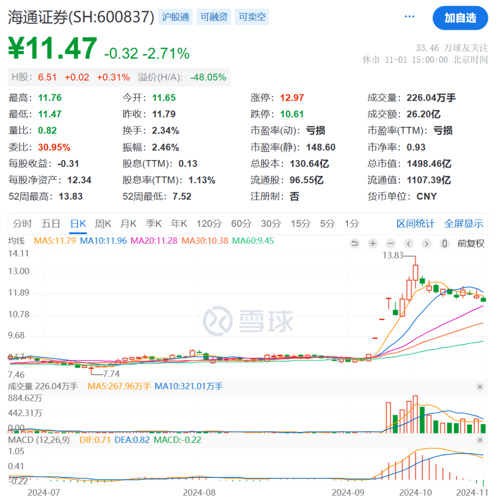Select the 5分 chart interval tab
The height and width of the screenshot is (502, 500).
click(x=327, y=224)
